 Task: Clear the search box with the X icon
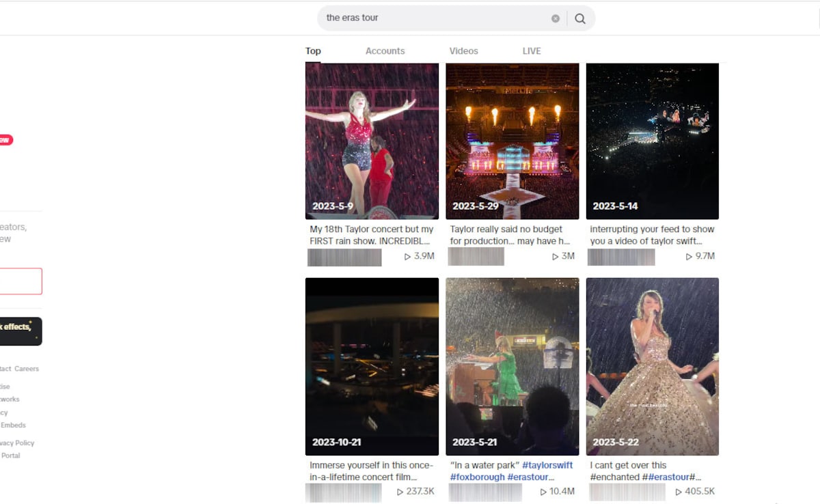click(556, 18)
